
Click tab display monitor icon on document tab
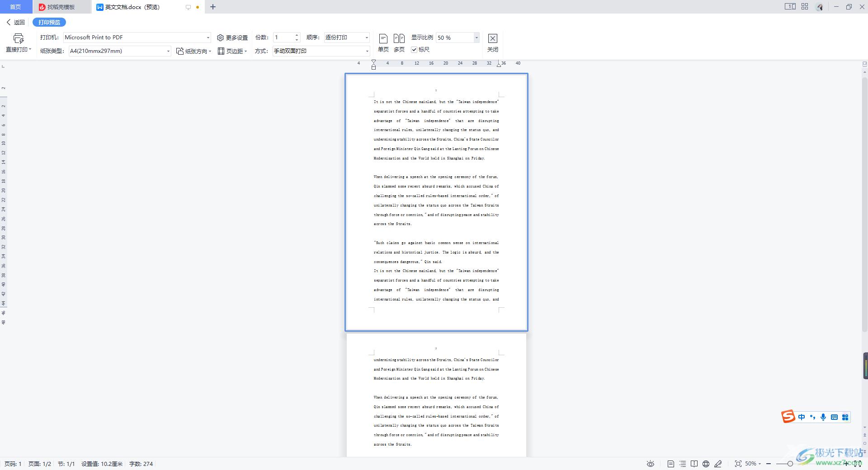pyautogui.click(x=188, y=7)
